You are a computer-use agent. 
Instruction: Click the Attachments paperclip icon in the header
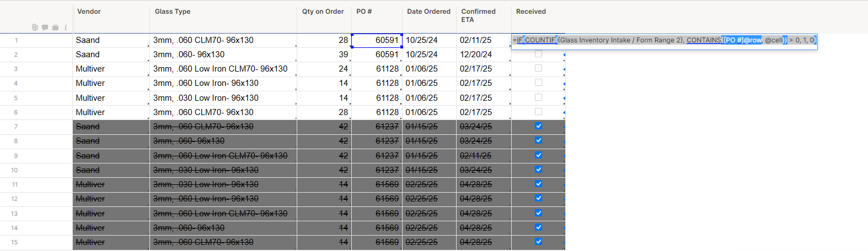[35, 28]
